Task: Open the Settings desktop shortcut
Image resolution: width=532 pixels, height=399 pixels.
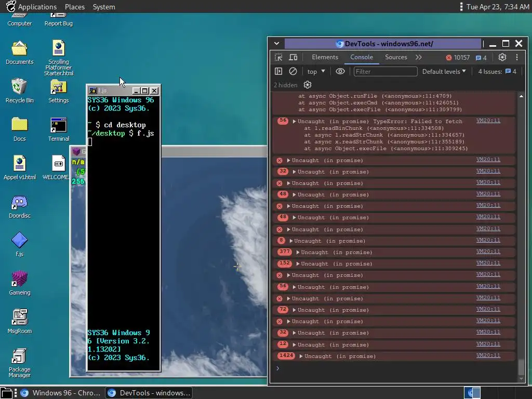Action: [x=58, y=91]
